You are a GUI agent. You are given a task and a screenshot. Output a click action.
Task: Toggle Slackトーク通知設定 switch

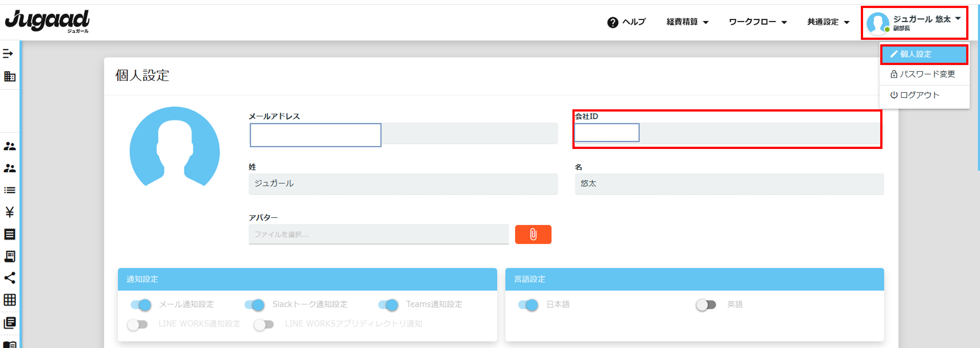(255, 305)
